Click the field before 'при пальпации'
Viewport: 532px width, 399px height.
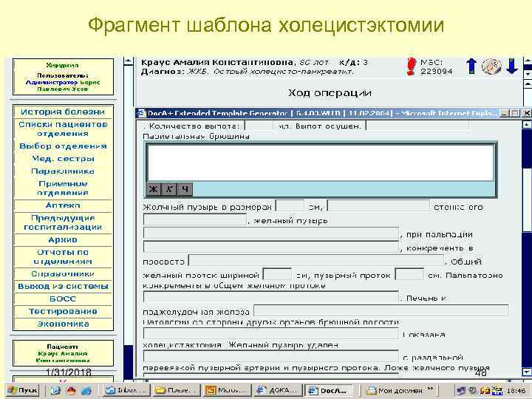(x=271, y=233)
